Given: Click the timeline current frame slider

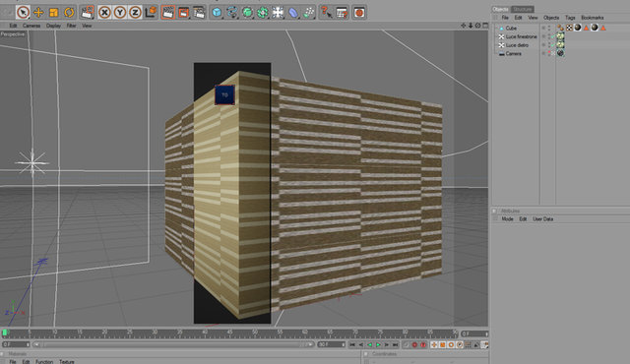Looking at the screenshot, I should pyautogui.click(x=5, y=333).
